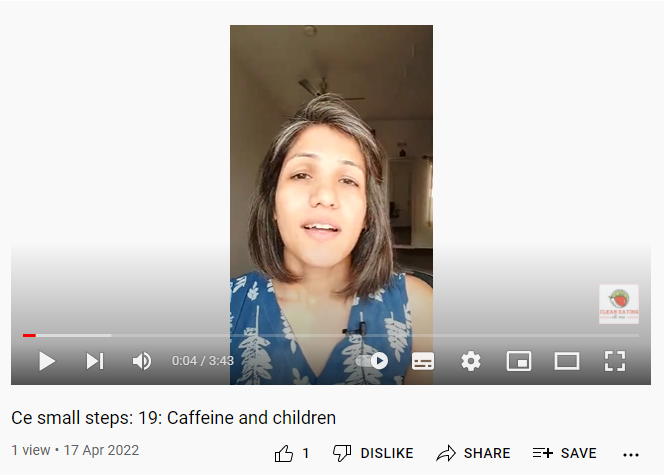Click the share arrow icon
664x475 pixels.
(446, 453)
